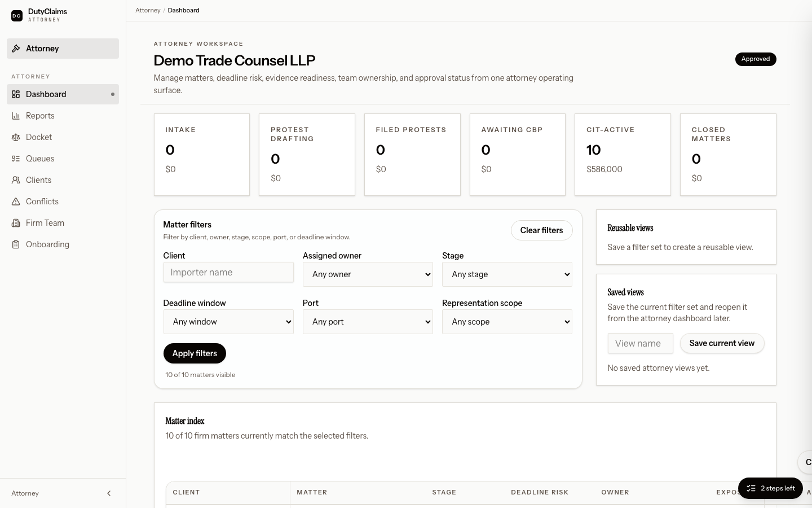
Task: Collapse the sidebar with the chevron
Action: coord(109,493)
